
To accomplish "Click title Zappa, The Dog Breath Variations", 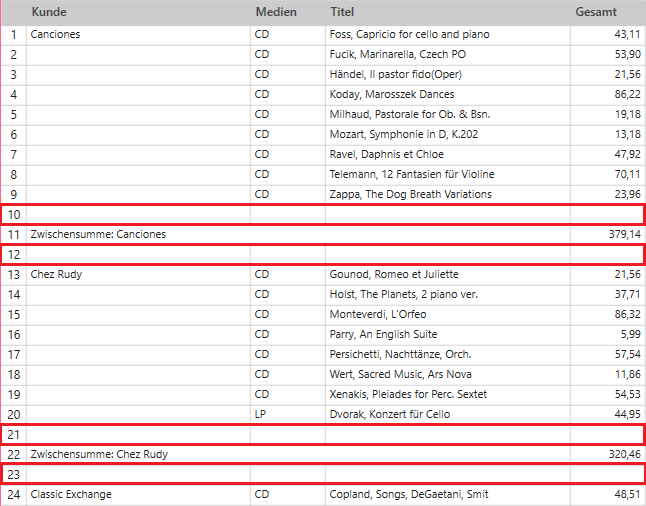I will click(x=410, y=194).
